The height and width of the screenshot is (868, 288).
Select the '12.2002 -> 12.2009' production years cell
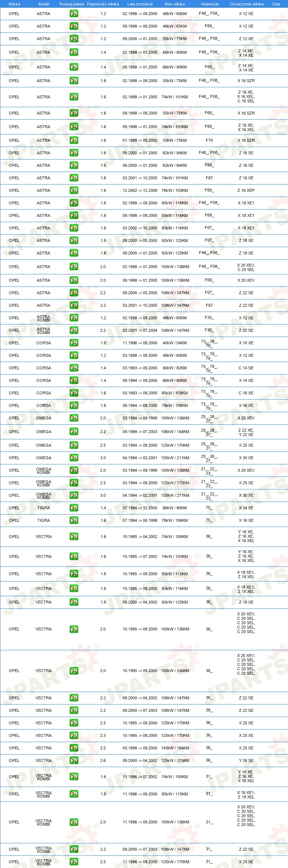click(x=140, y=190)
